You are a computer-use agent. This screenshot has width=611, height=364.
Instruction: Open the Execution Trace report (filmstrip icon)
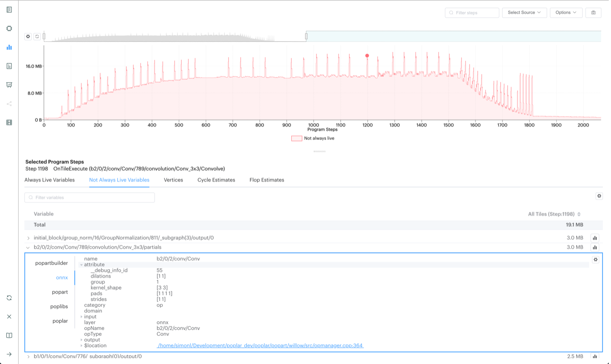point(9,122)
